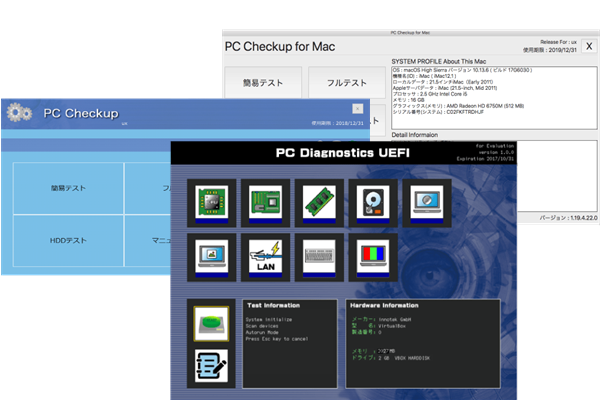Click the 'Release For : ux' text

click(558, 42)
